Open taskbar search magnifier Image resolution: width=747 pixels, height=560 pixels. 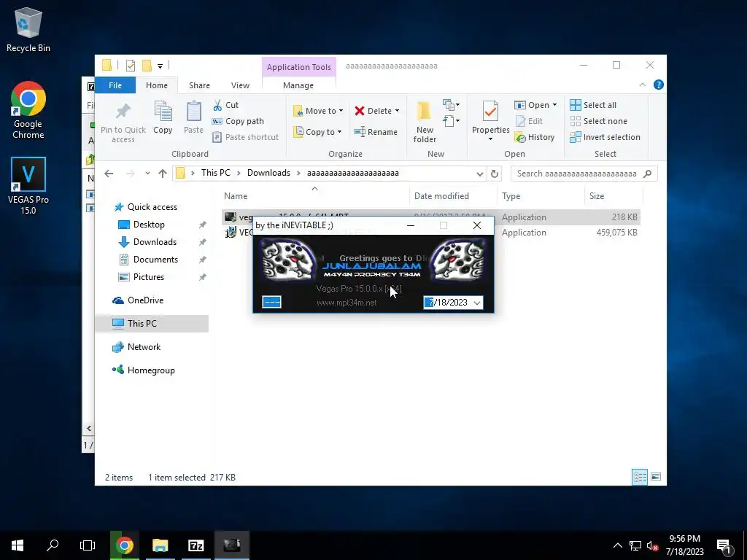click(53, 545)
